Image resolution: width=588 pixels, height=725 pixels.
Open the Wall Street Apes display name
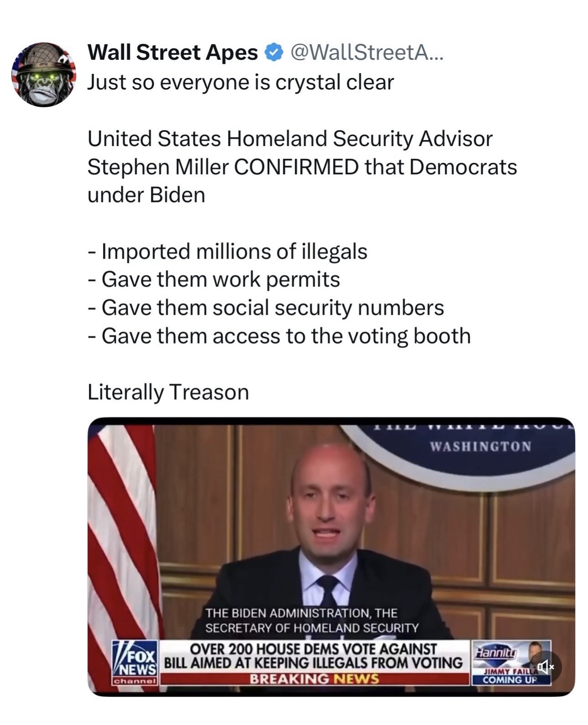click(x=172, y=53)
